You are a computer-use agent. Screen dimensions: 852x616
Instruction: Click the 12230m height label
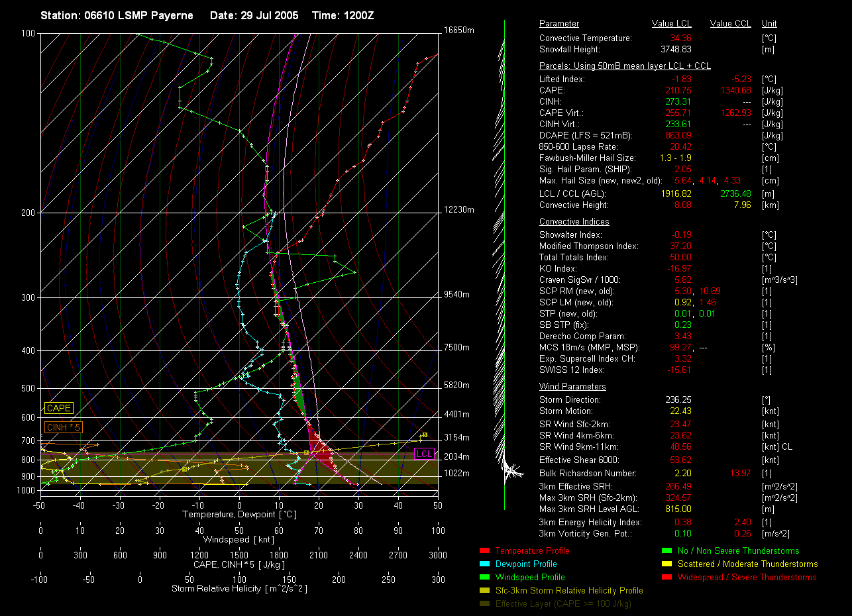pos(459,210)
